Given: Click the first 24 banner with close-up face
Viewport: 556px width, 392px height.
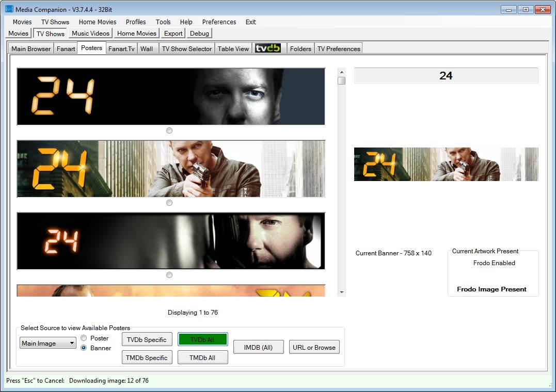Looking at the screenshot, I should click(x=171, y=96).
